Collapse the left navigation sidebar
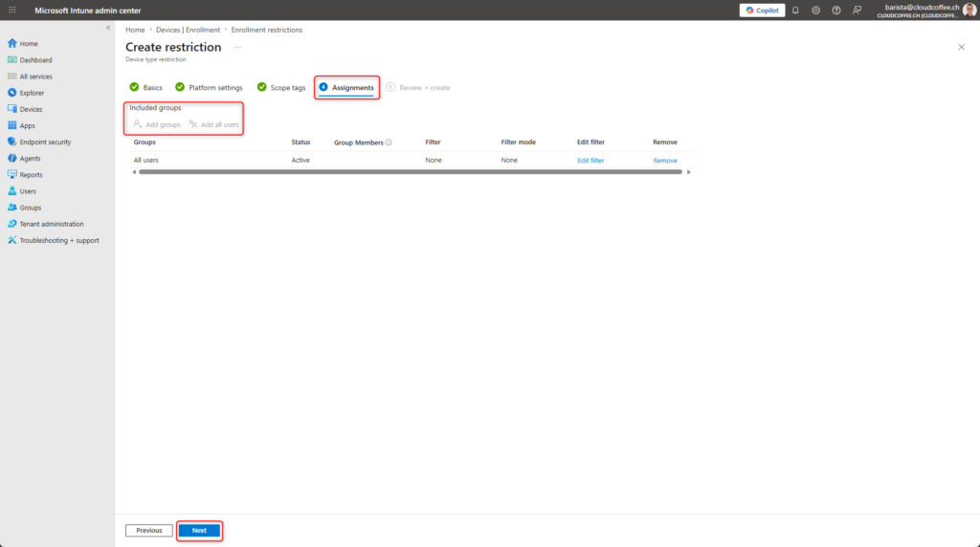This screenshot has width=980, height=547. (108, 28)
